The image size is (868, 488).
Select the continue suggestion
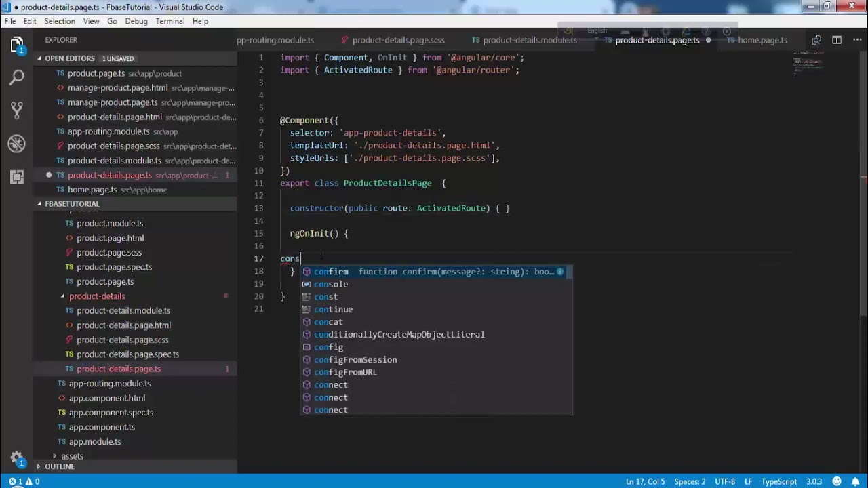pyautogui.click(x=437, y=309)
